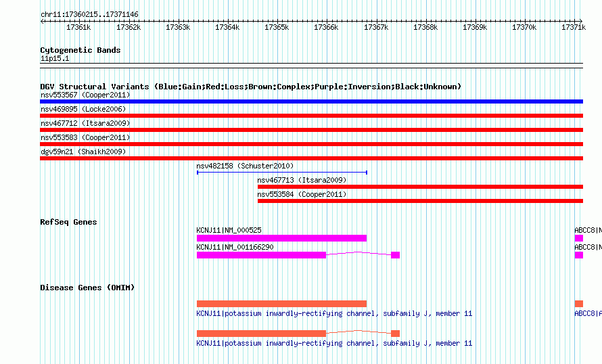Click the red loss bar under dgv59n21
This screenshot has width=602, height=364.
[311, 158]
